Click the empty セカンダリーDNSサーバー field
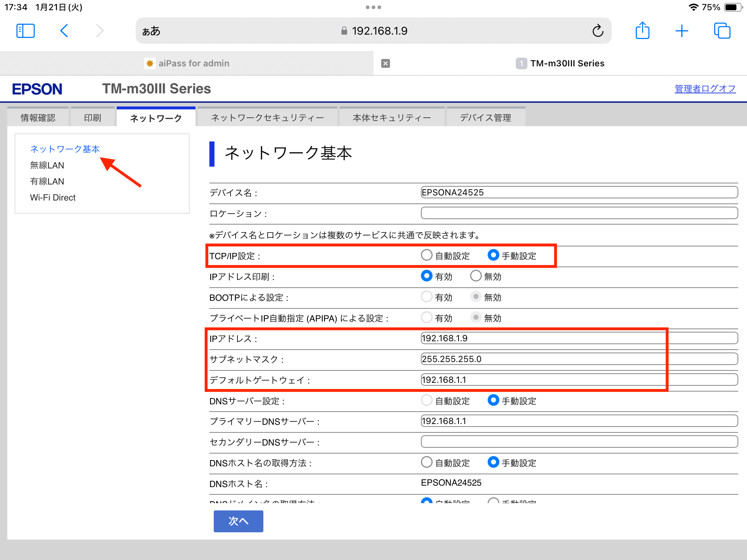The height and width of the screenshot is (560, 747). click(x=579, y=442)
